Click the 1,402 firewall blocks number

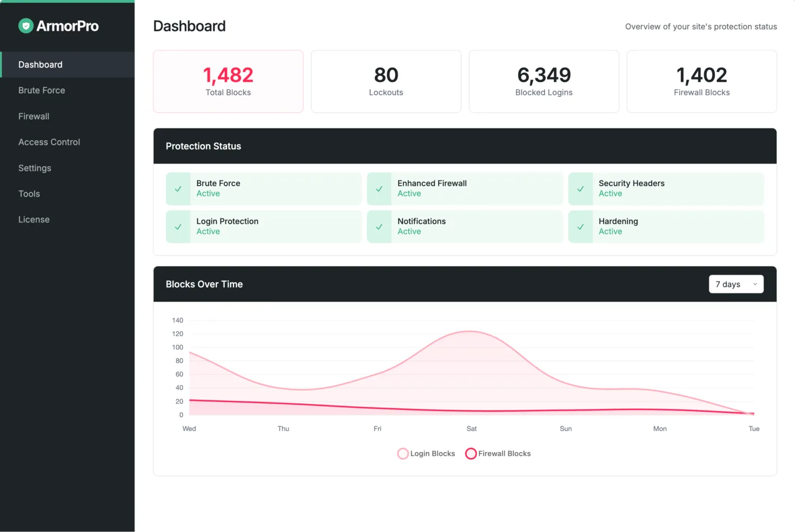pos(702,75)
